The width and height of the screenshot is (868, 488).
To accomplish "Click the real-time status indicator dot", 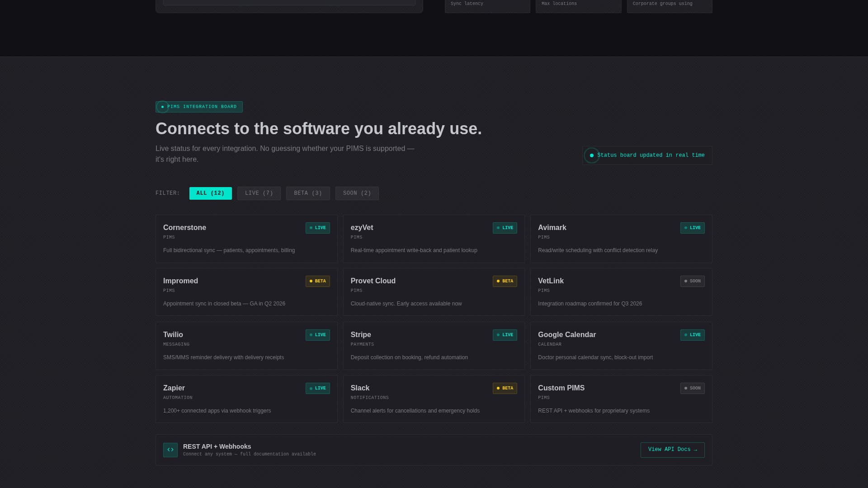I will click(x=591, y=155).
